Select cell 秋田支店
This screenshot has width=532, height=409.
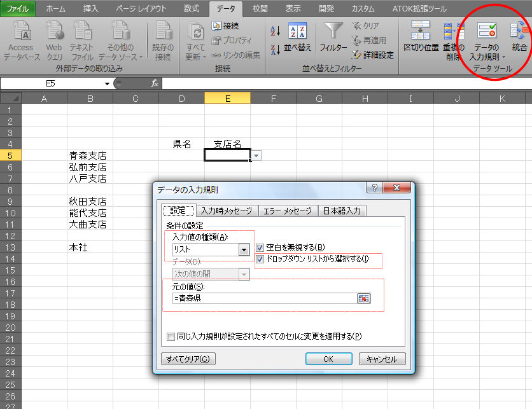(x=90, y=202)
